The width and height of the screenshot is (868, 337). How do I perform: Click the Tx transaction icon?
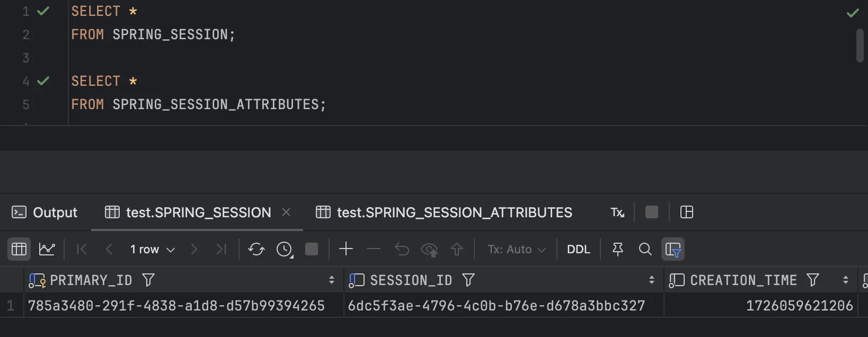618,212
